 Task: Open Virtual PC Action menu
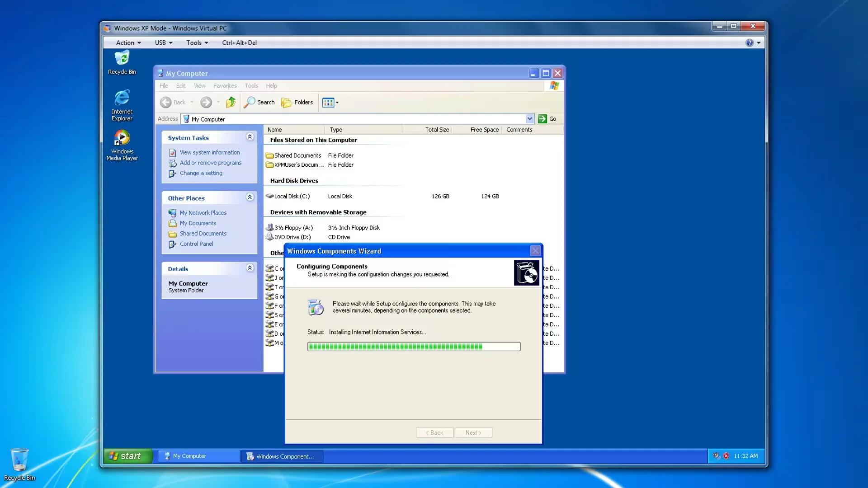tap(128, 42)
